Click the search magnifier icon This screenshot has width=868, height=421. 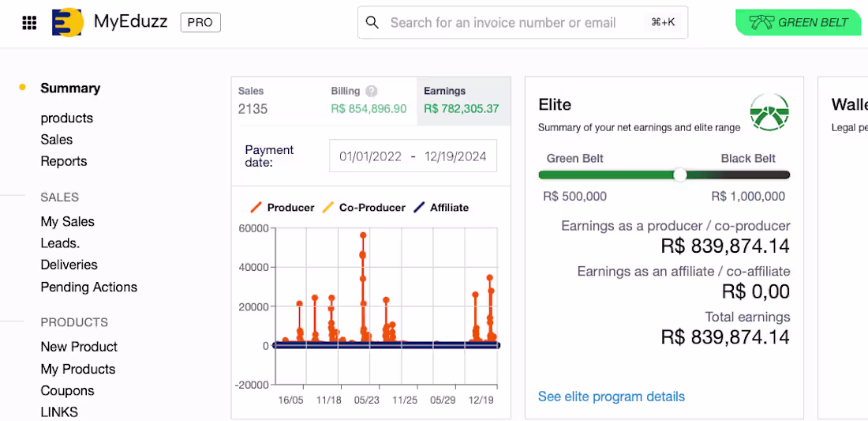pos(372,23)
